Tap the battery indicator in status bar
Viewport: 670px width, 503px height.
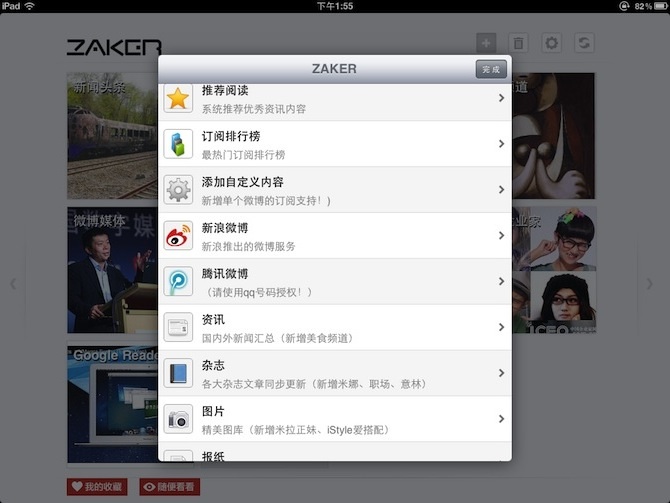click(661, 6)
